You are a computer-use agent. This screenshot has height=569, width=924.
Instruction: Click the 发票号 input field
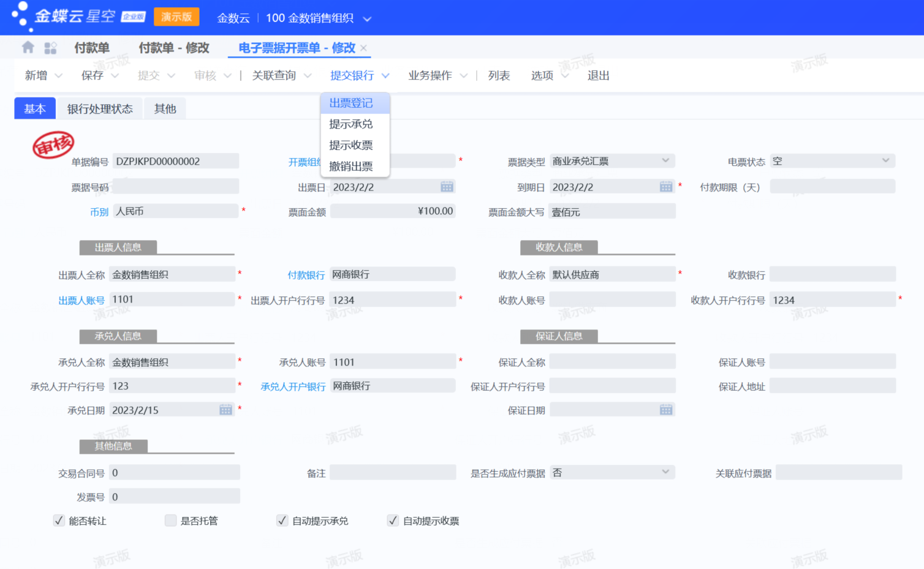pos(175,496)
